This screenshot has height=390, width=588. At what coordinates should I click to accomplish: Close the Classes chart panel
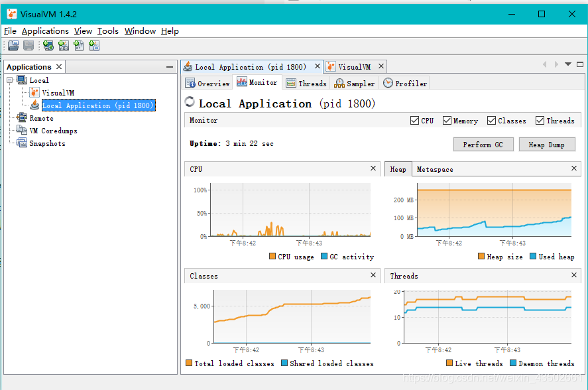tap(373, 275)
